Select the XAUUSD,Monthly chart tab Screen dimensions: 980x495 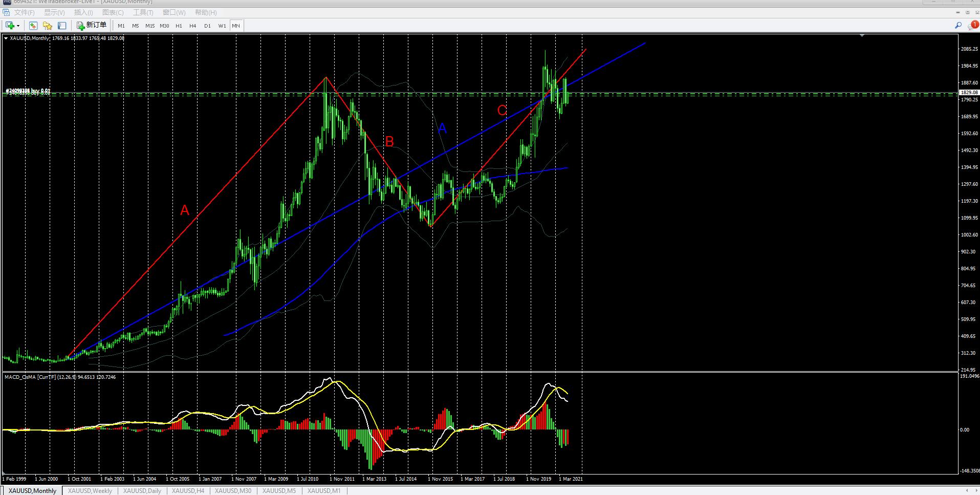[x=32, y=491]
